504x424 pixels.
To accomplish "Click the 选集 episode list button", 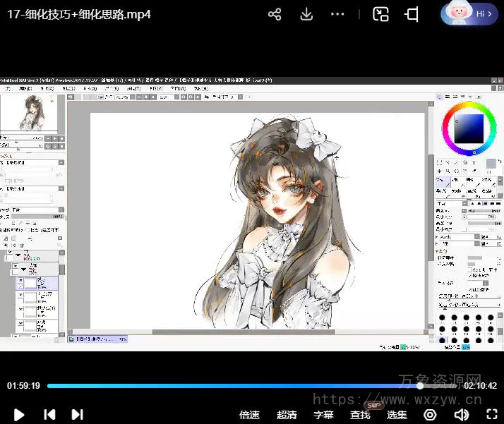I will pyautogui.click(x=397, y=415).
